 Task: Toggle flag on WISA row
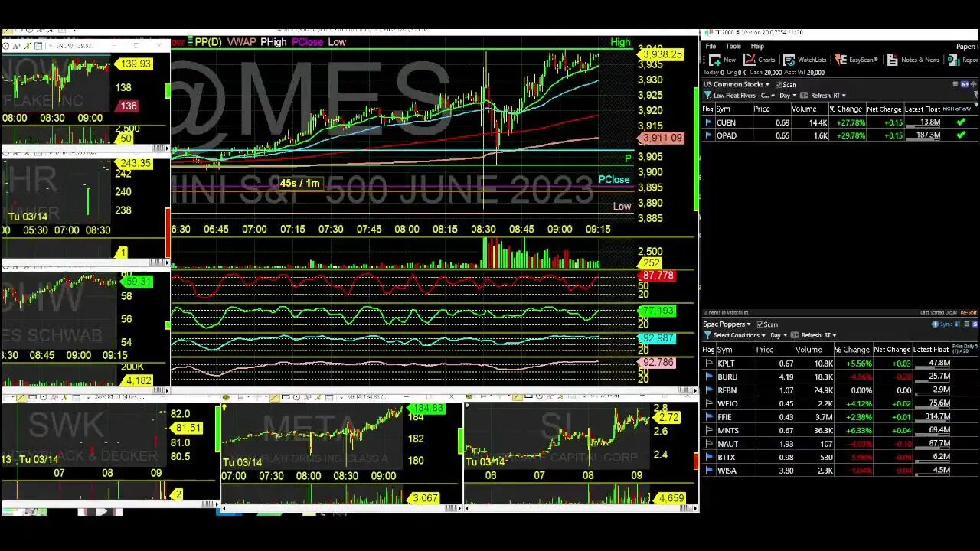tap(709, 471)
